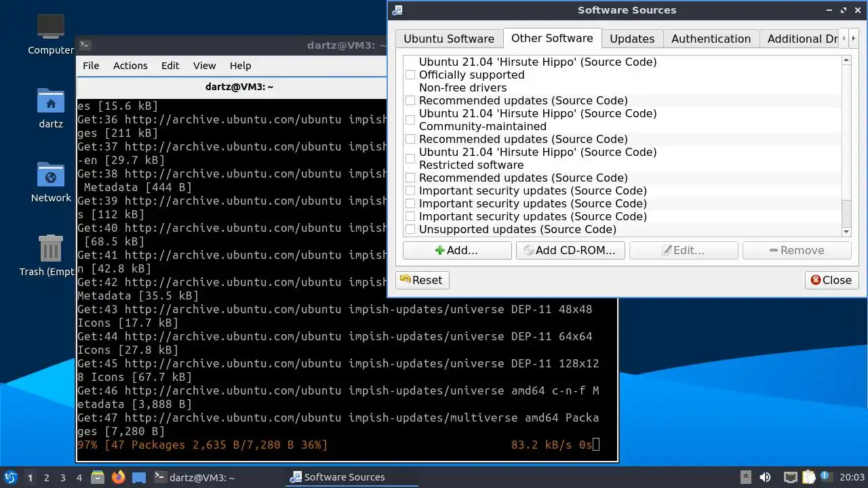Click the Close button in Software Sources

click(x=832, y=280)
